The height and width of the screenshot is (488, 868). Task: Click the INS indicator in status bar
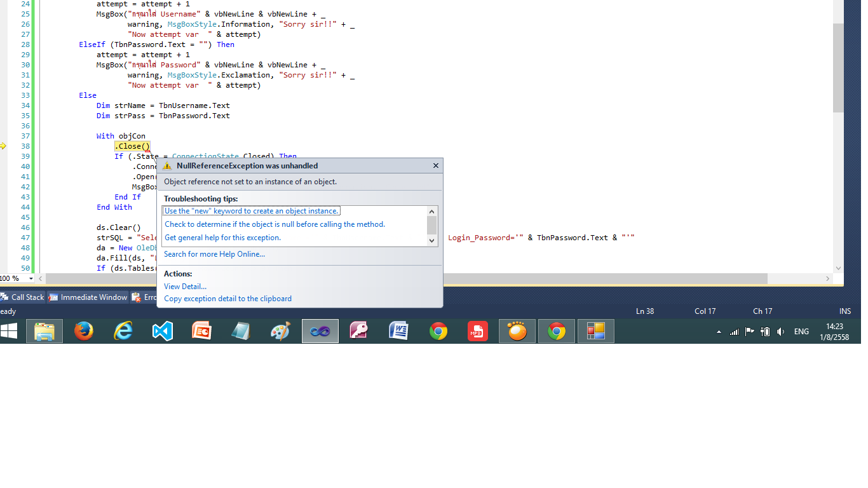[845, 311]
